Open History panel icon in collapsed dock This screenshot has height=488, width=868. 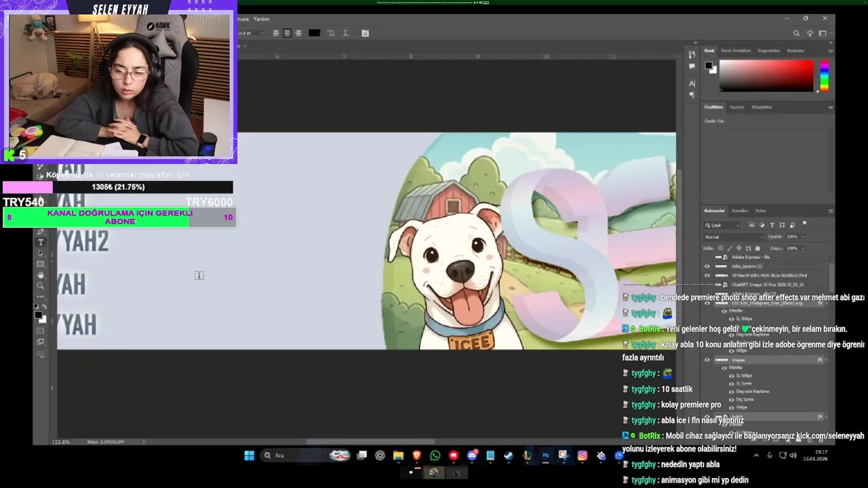[x=692, y=54]
